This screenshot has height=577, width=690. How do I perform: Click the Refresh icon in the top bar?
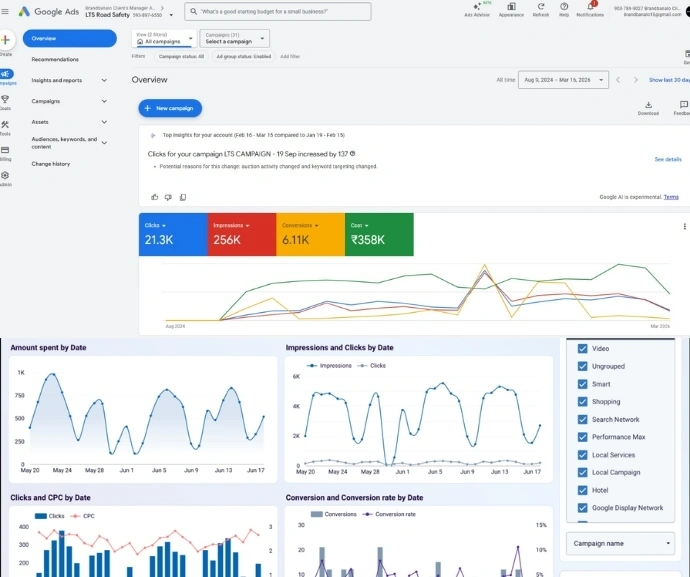[x=540, y=8]
